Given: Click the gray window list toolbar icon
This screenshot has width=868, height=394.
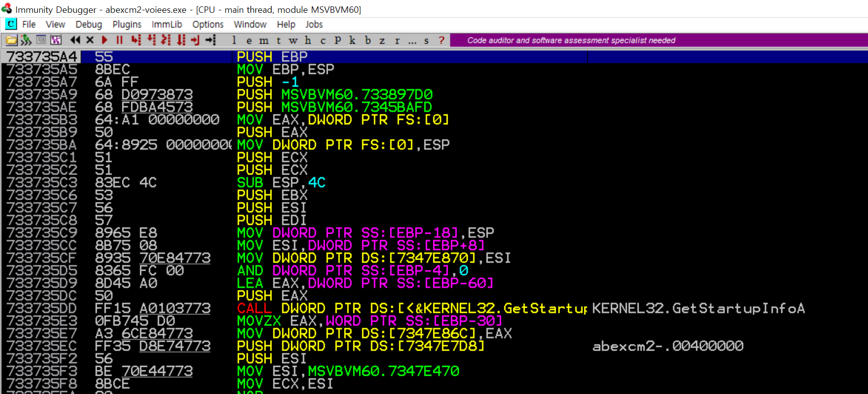Looking at the screenshot, I should [41, 40].
